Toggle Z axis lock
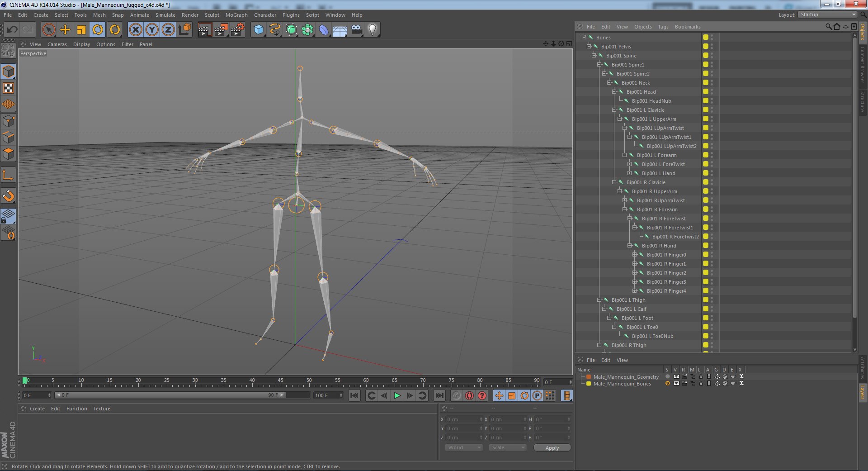 [x=168, y=30]
